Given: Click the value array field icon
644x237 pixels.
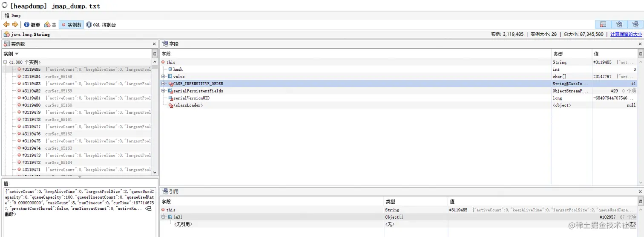Looking at the screenshot, I should 170,76.
